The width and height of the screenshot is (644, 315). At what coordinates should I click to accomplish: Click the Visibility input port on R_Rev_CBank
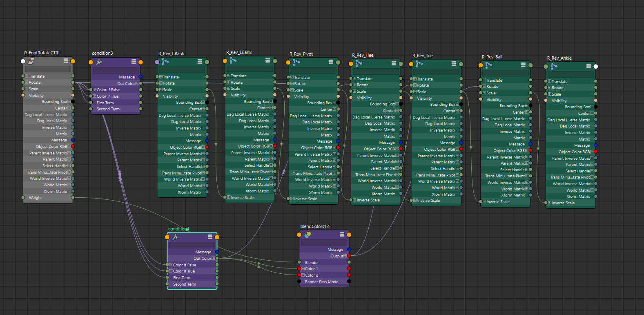tap(157, 96)
